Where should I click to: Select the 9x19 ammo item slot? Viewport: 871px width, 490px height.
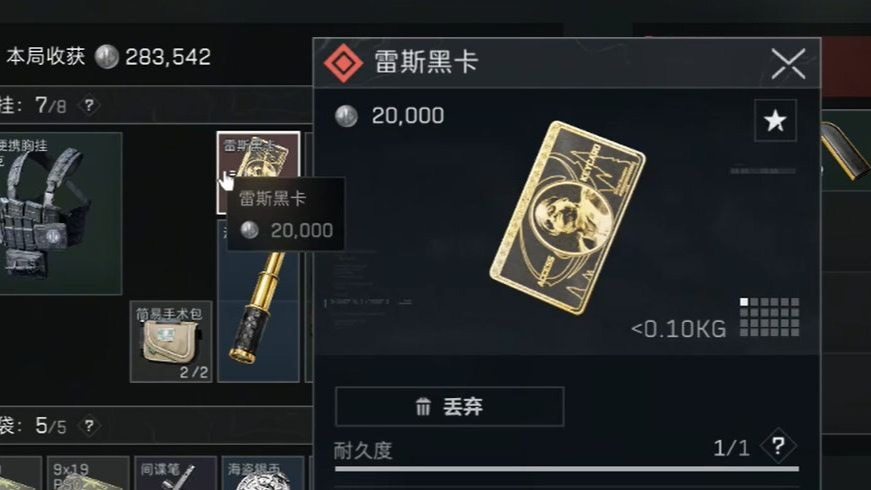[x=88, y=473]
